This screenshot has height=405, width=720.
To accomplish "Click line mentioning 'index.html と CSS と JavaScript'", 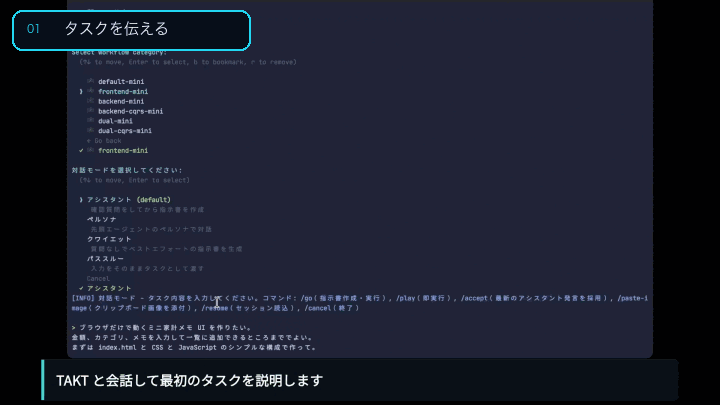I will 195,348.
